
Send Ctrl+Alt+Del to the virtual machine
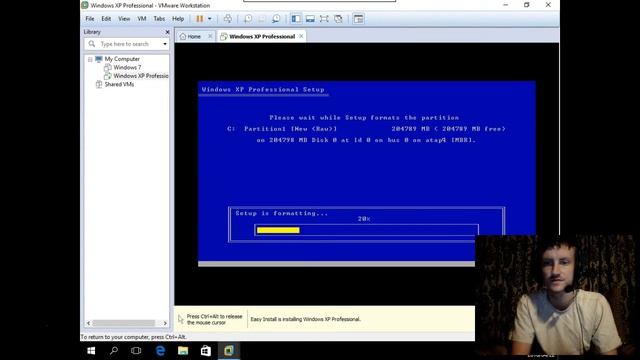point(228,19)
